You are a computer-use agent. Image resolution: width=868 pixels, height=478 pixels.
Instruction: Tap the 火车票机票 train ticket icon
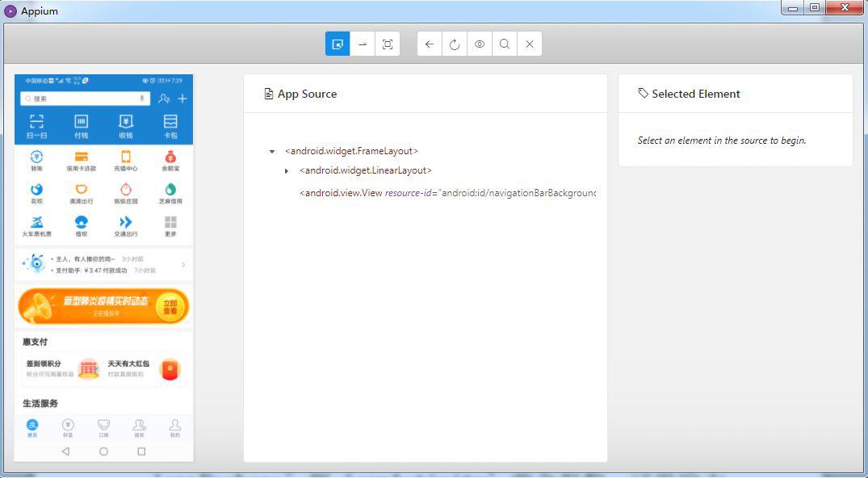click(36, 222)
